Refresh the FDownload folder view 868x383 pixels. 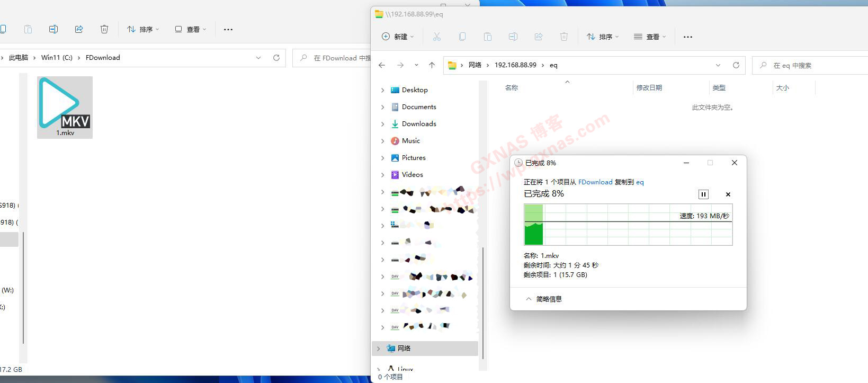tap(276, 58)
